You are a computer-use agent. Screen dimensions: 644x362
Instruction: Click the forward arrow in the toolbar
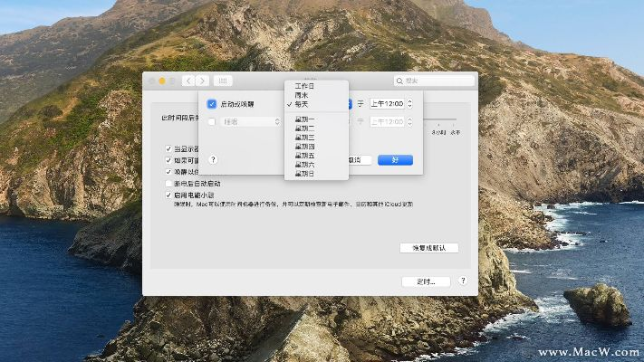202,81
